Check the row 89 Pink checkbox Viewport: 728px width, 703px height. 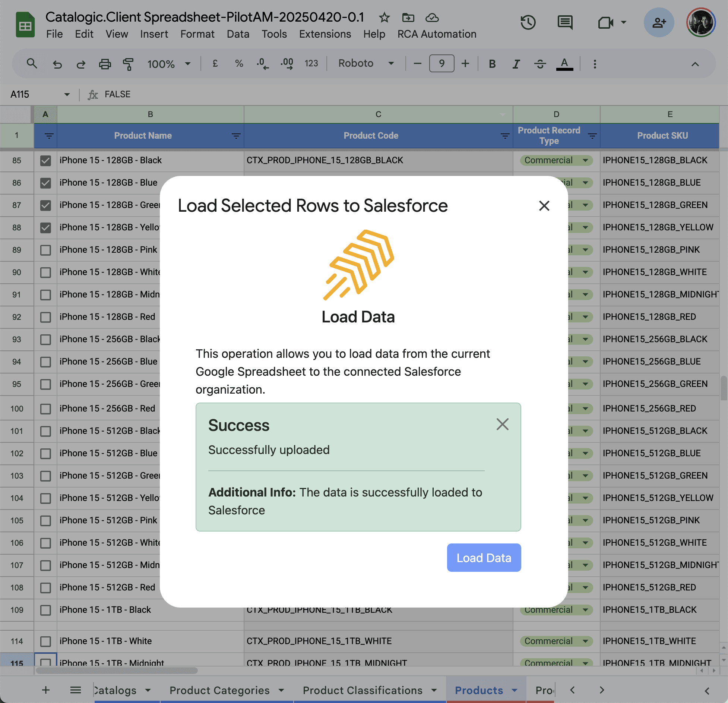[x=45, y=250]
